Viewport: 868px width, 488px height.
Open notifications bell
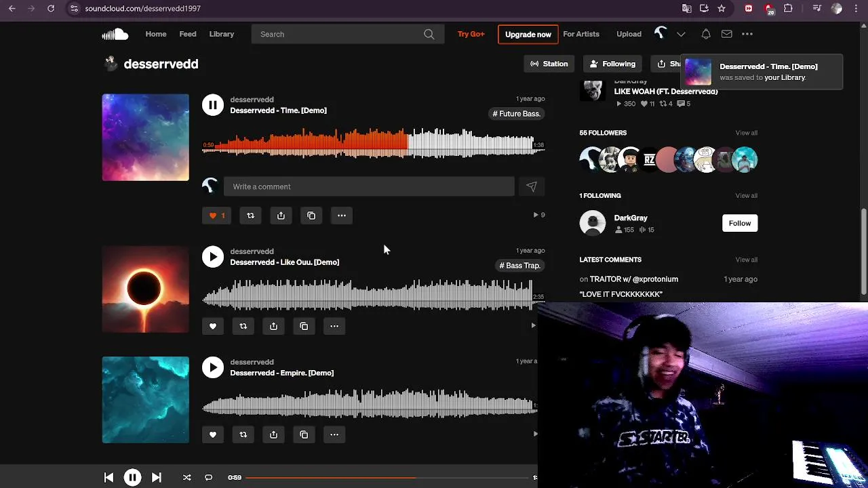click(706, 34)
